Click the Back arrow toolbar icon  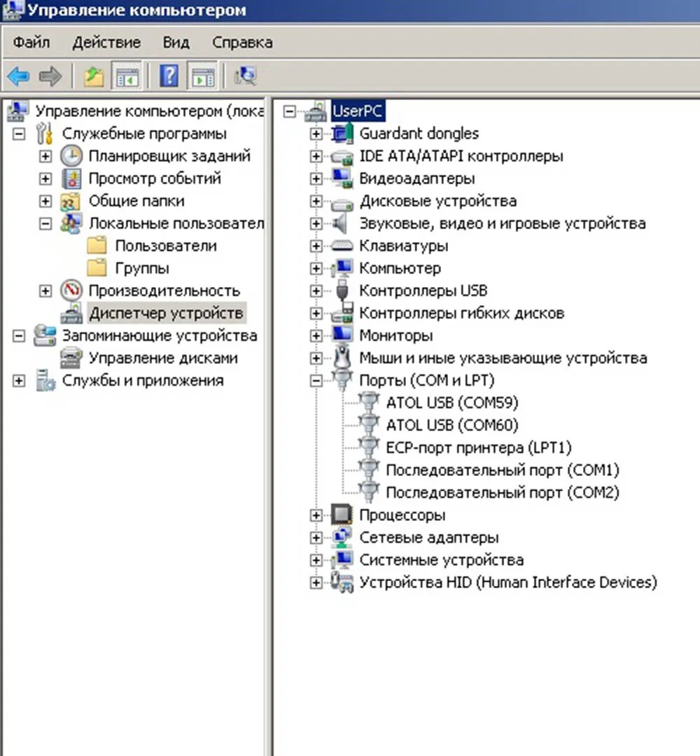[18, 76]
